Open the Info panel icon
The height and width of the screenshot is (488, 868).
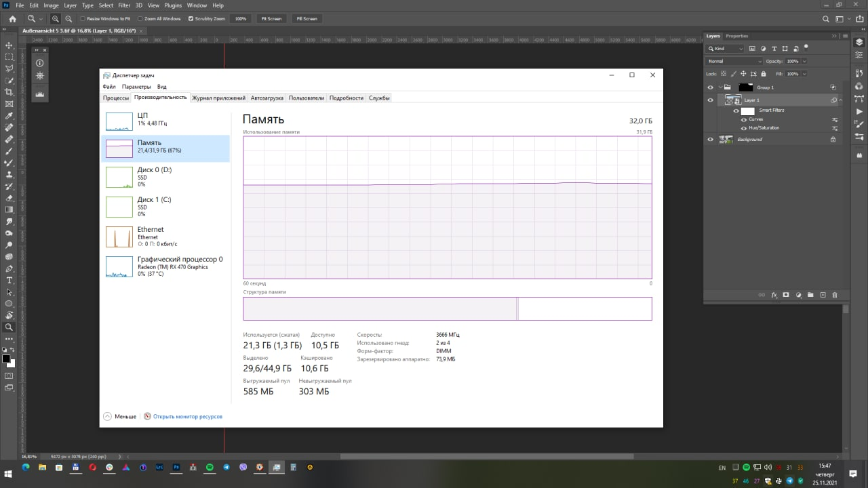click(40, 63)
